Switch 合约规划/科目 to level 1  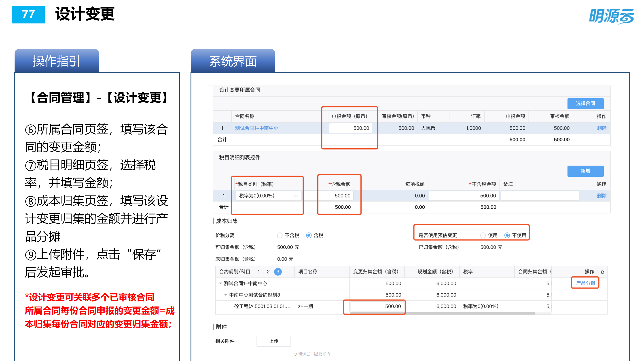tap(258, 272)
